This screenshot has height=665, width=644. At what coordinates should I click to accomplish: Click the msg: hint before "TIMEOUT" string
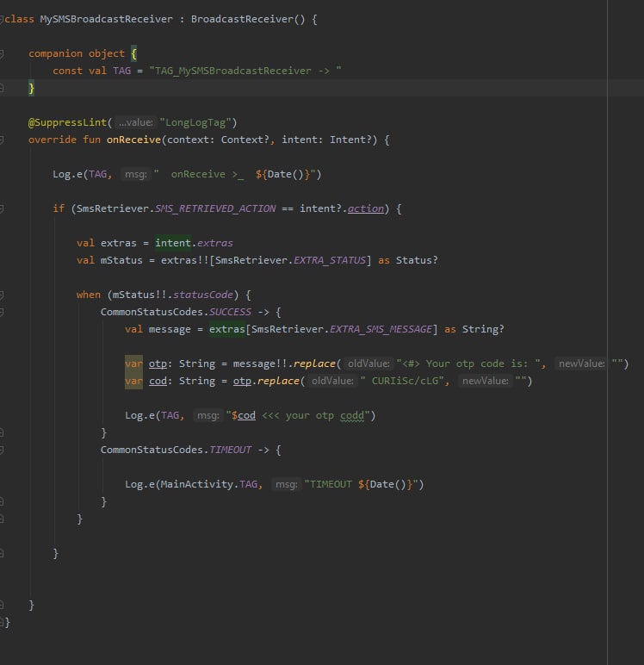coord(286,484)
